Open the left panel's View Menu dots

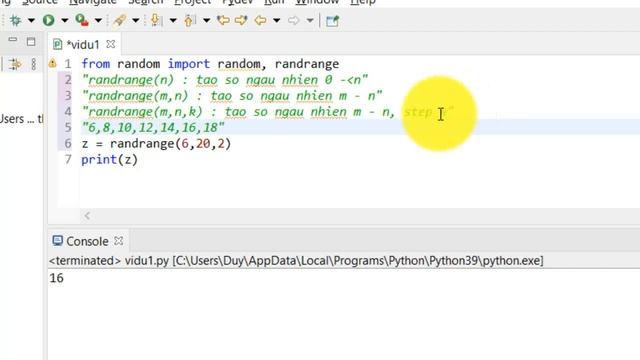click(x=33, y=64)
